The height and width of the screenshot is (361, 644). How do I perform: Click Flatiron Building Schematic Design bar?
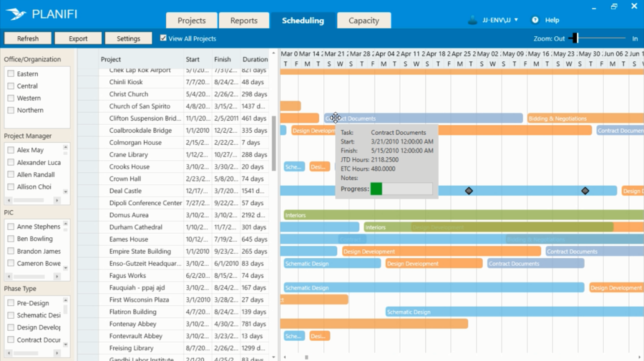point(515,312)
